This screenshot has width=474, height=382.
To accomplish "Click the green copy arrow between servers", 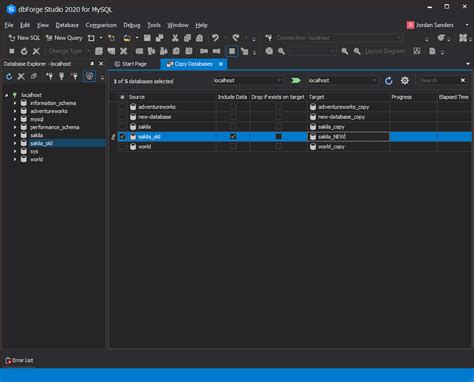I will [x=296, y=81].
